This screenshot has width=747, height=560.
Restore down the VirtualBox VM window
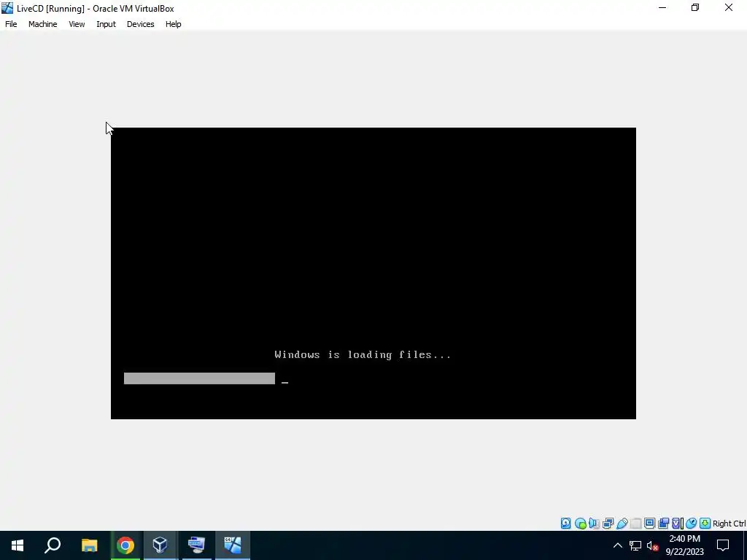click(x=695, y=8)
